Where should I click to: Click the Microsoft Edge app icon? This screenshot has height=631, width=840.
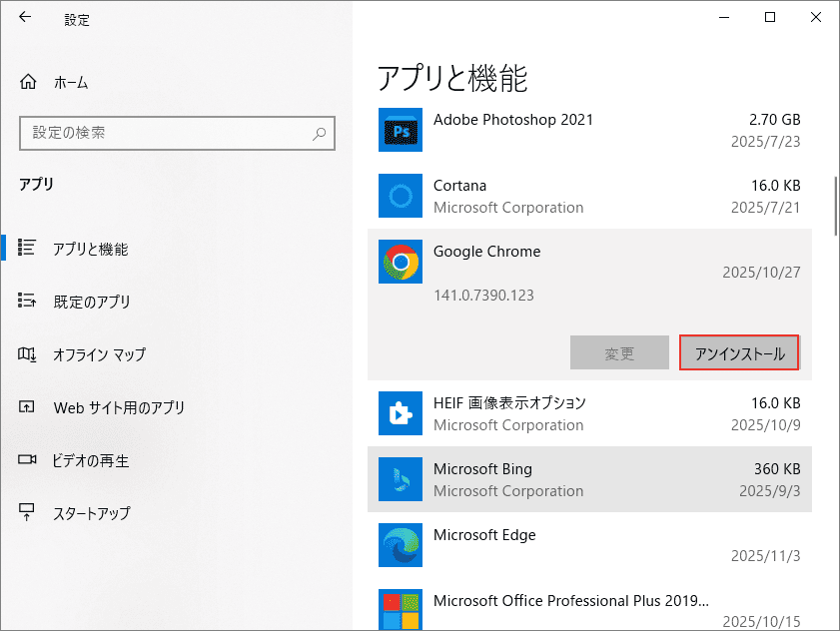pyautogui.click(x=400, y=545)
